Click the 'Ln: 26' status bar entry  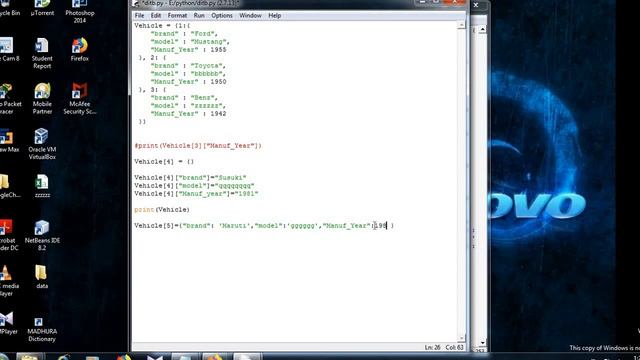pos(432,347)
